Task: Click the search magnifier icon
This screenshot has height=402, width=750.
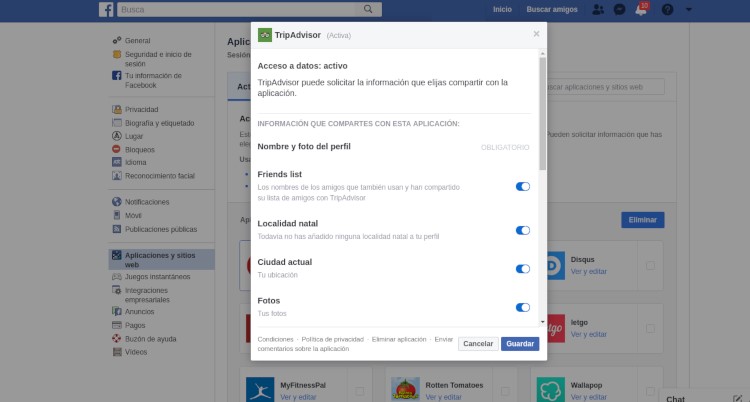Action: [x=368, y=9]
